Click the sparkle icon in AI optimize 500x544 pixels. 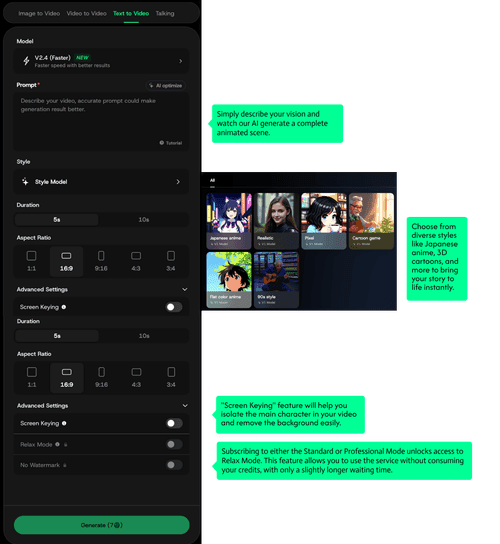click(x=151, y=85)
